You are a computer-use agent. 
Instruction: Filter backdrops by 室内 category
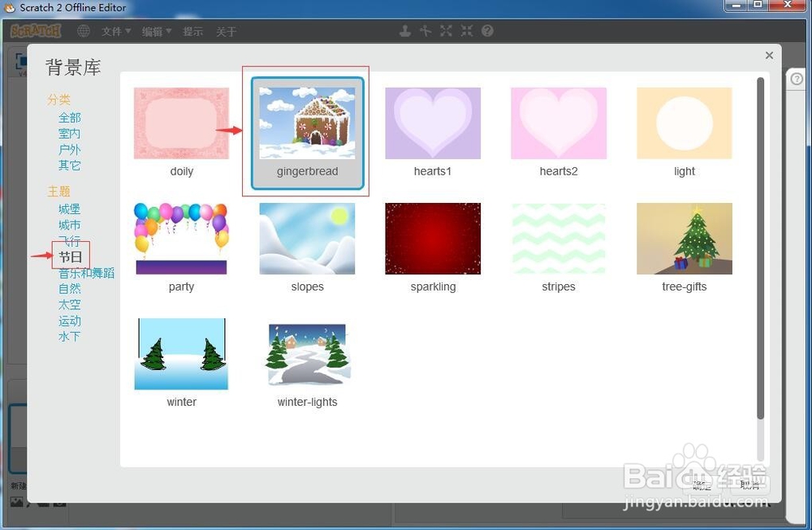coord(69,134)
